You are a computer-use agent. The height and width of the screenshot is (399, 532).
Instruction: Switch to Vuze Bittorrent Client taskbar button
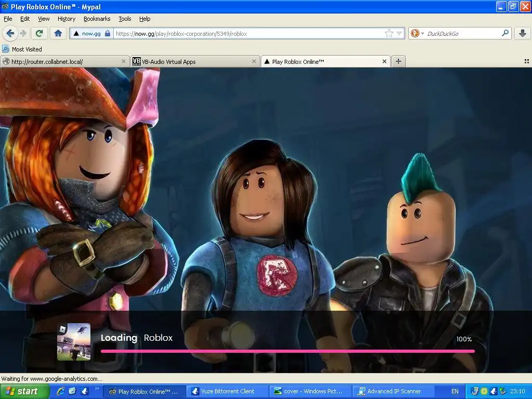[x=227, y=392]
